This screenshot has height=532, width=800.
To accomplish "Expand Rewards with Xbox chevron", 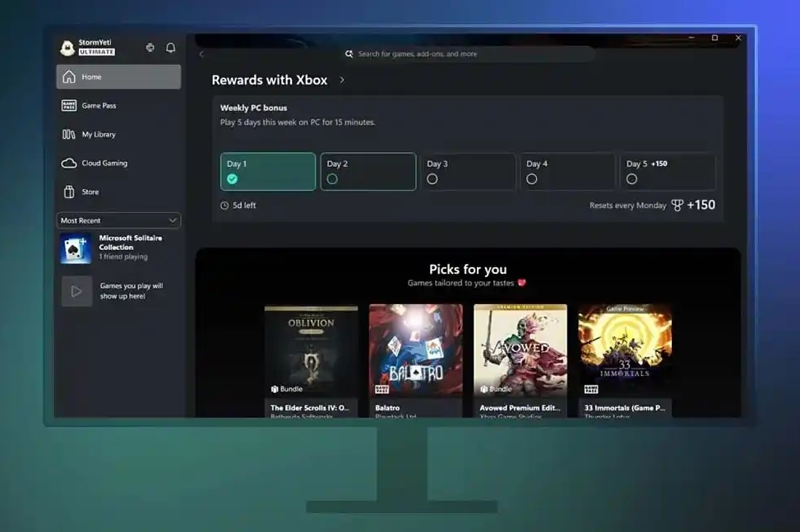I will [342, 80].
